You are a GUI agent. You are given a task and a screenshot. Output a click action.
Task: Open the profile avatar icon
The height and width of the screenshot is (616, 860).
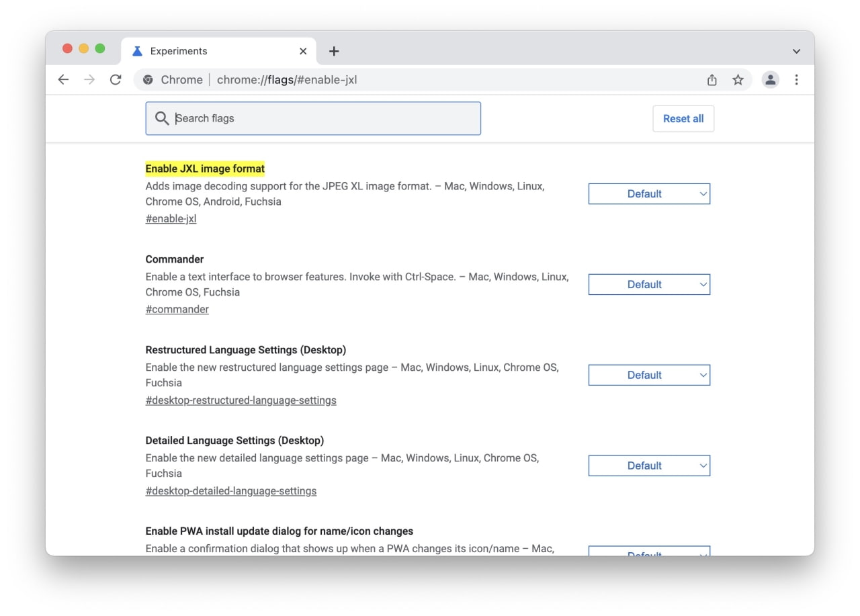click(x=770, y=79)
